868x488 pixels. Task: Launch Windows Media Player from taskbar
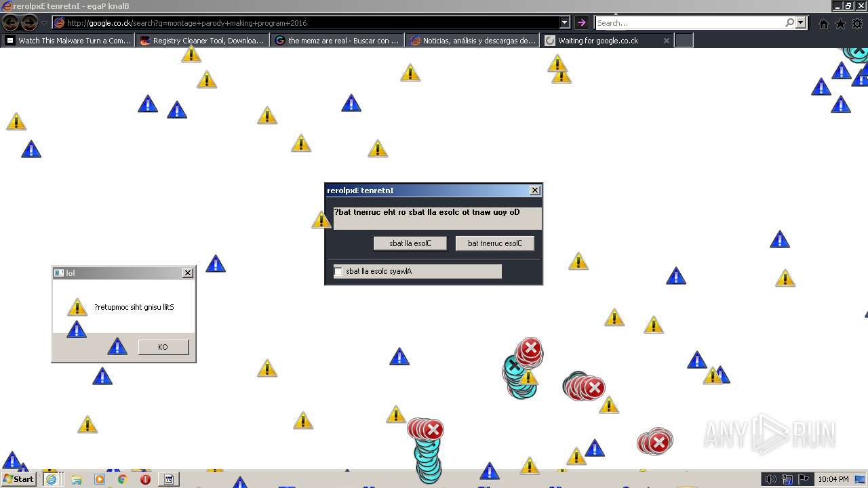point(100,479)
